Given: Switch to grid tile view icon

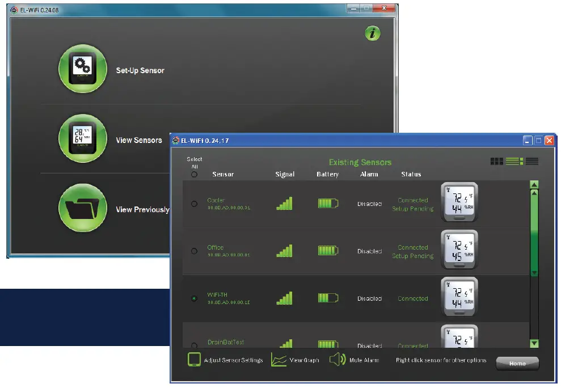Looking at the screenshot, I should tap(496, 161).
